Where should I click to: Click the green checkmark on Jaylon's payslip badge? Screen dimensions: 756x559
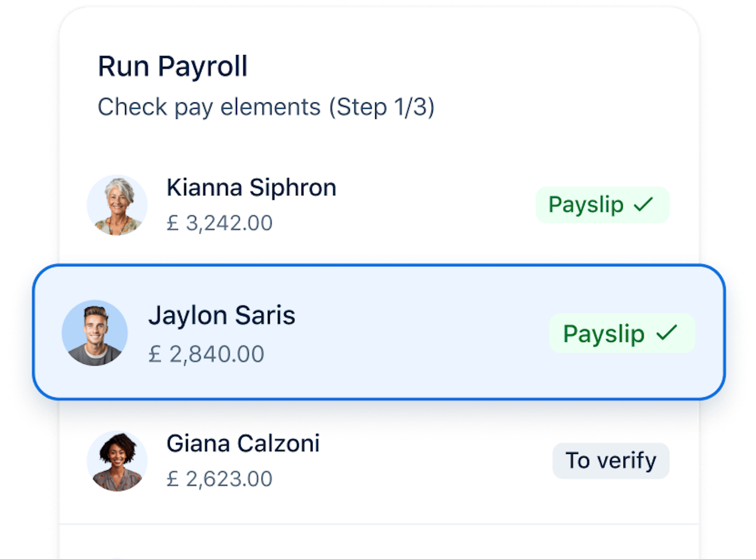point(667,332)
